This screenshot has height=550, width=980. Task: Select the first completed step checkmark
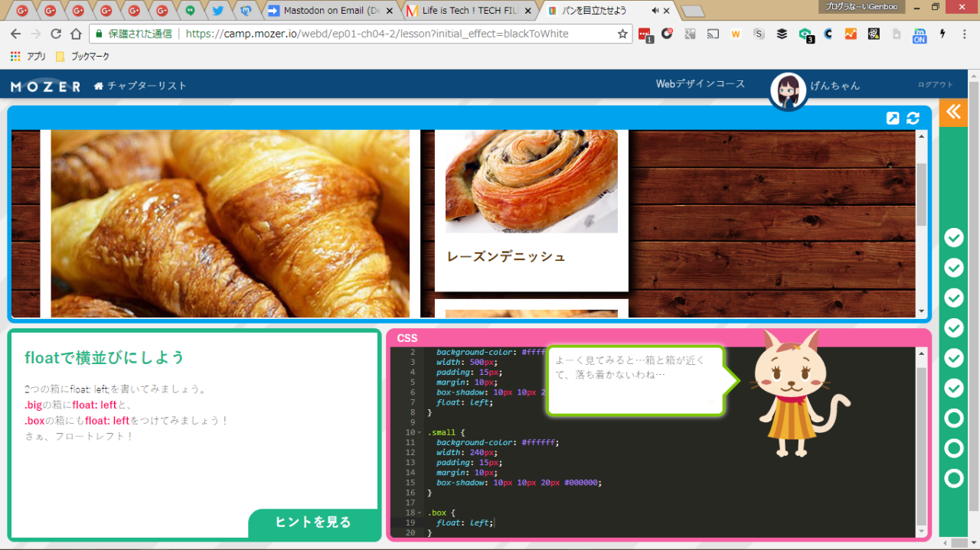[953, 238]
